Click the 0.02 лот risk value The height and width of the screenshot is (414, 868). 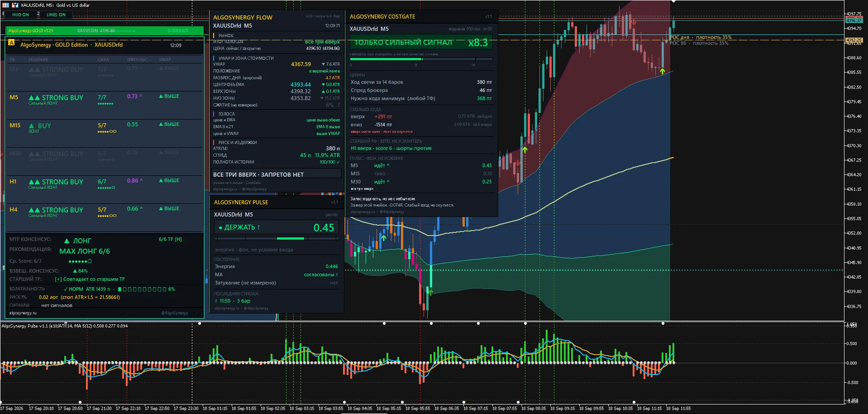48,297
